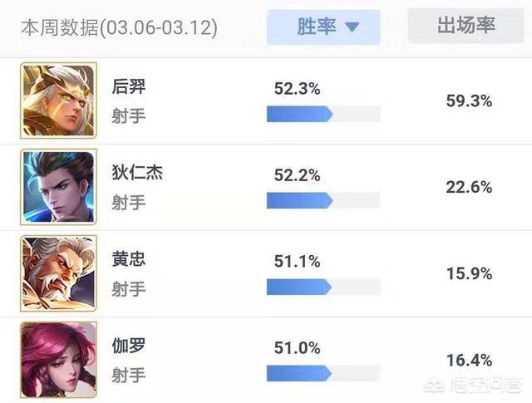Click 后羿 hero avatar icon
Viewport: 532px width, 403px height.
[x=57, y=101]
